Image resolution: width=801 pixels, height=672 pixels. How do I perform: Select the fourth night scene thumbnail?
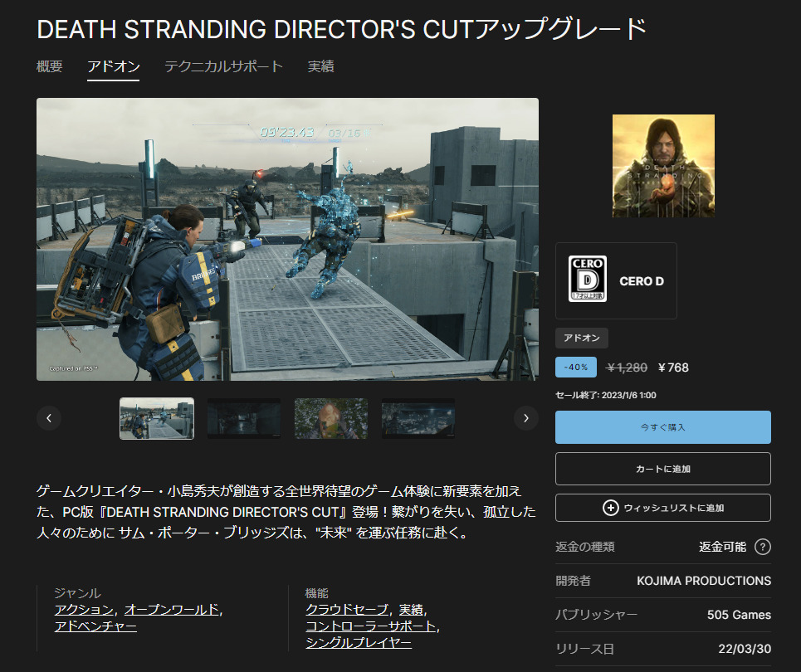pos(418,418)
